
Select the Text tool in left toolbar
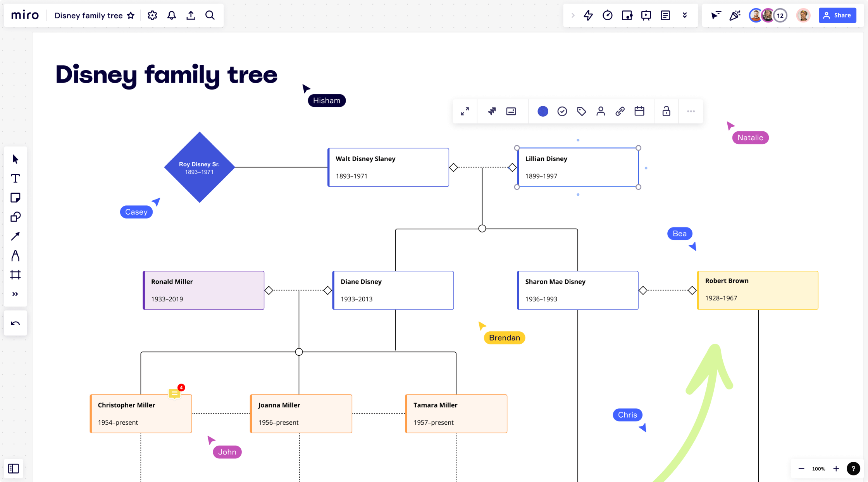click(x=15, y=179)
